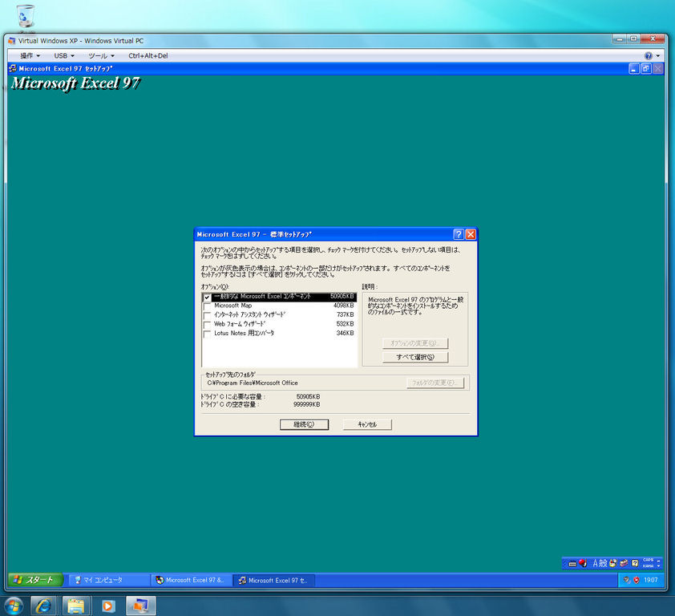Select the Microsoft Map list row label
This screenshot has width=675, height=616.
233,306
